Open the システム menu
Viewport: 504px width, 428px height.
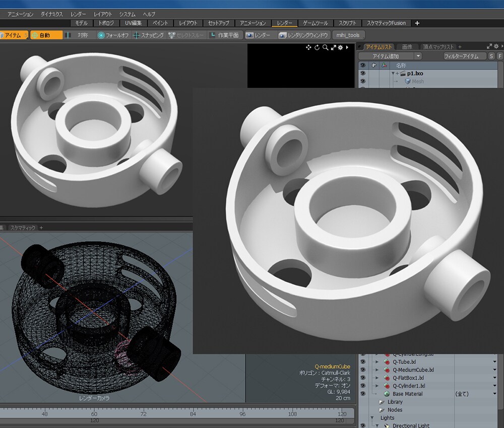pyautogui.click(x=128, y=14)
